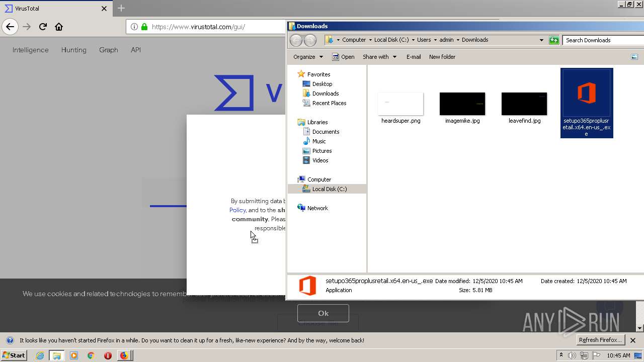Launch Chrome from the taskbar

(91, 355)
